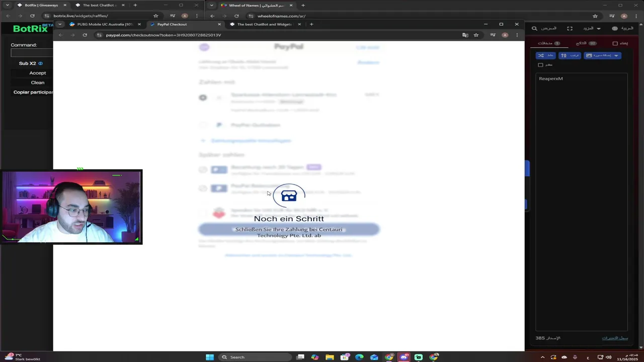Click the taskbar clock showing 11/16/2025
Viewport: 644px width, 362px height.
click(626, 357)
